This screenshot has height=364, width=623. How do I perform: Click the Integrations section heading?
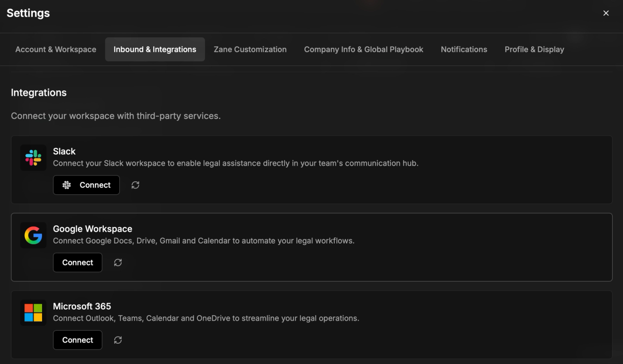click(x=39, y=92)
